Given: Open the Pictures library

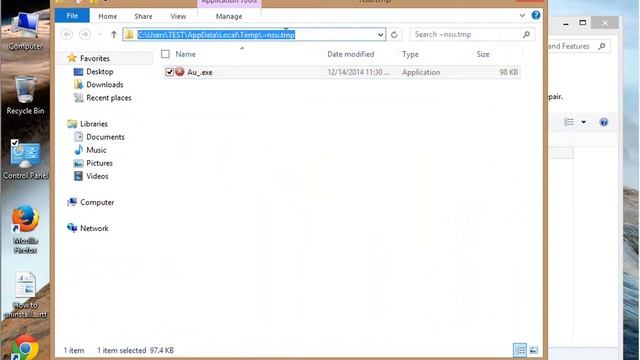Looking at the screenshot, I should (99, 163).
